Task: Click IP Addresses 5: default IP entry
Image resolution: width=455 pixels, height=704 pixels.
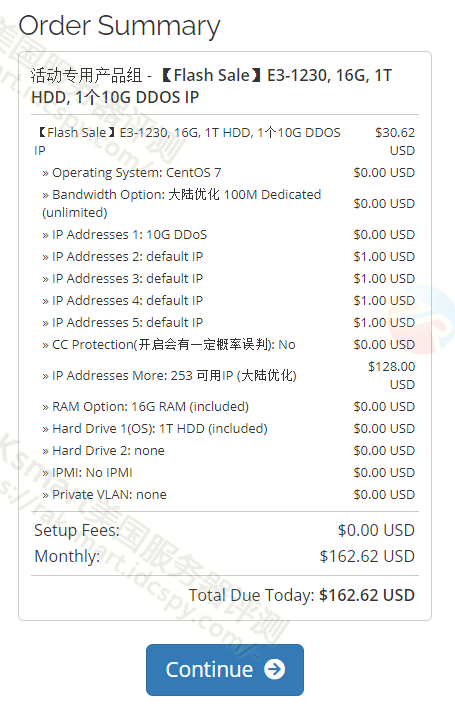Action: [x=122, y=323]
